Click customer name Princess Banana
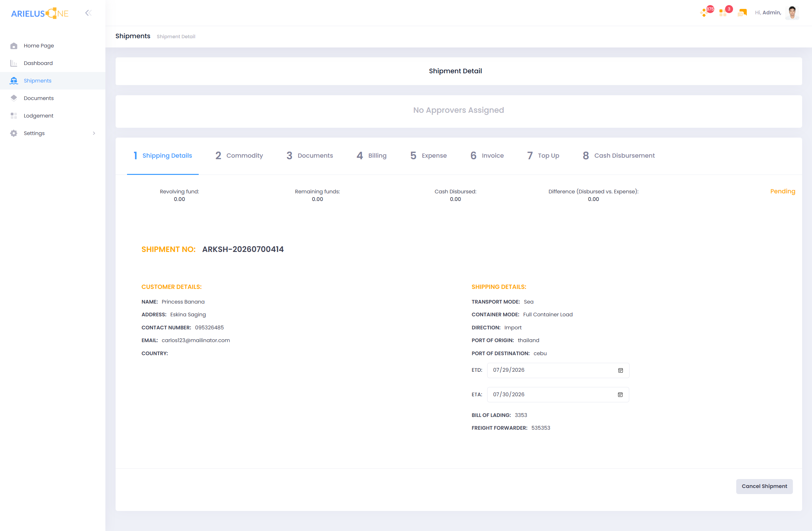812x531 pixels. pyautogui.click(x=183, y=302)
